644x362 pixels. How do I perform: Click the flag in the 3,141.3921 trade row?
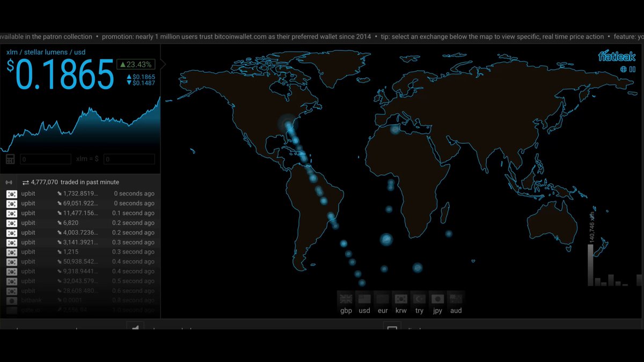click(x=12, y=242)
